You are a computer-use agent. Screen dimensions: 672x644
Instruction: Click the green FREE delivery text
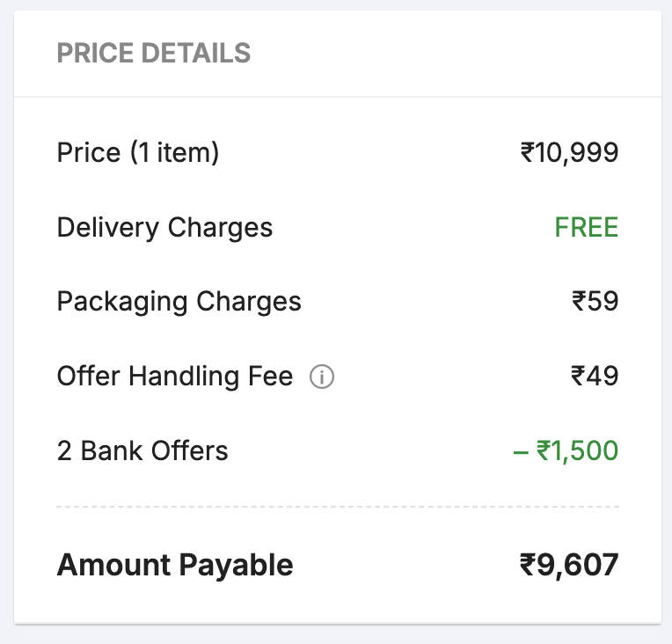click(x=586, y=228)
